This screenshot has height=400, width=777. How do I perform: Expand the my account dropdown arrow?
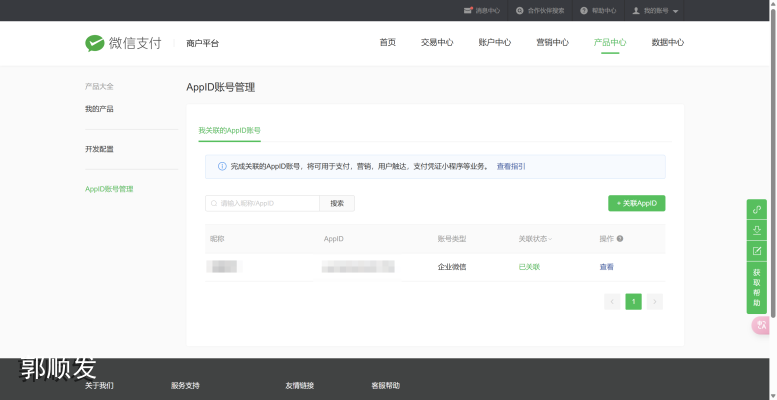click(x=675, y=11)
